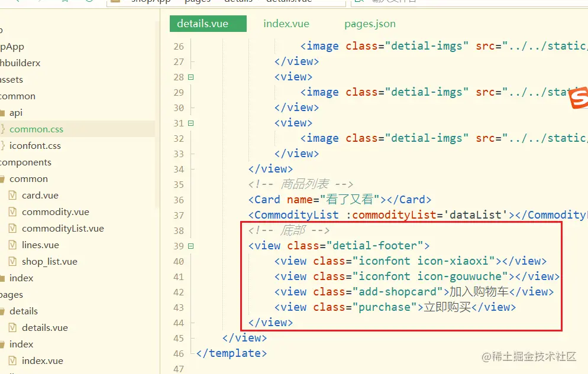
Task: Click the Card name="看了又看" line
Action: (340, 200)
